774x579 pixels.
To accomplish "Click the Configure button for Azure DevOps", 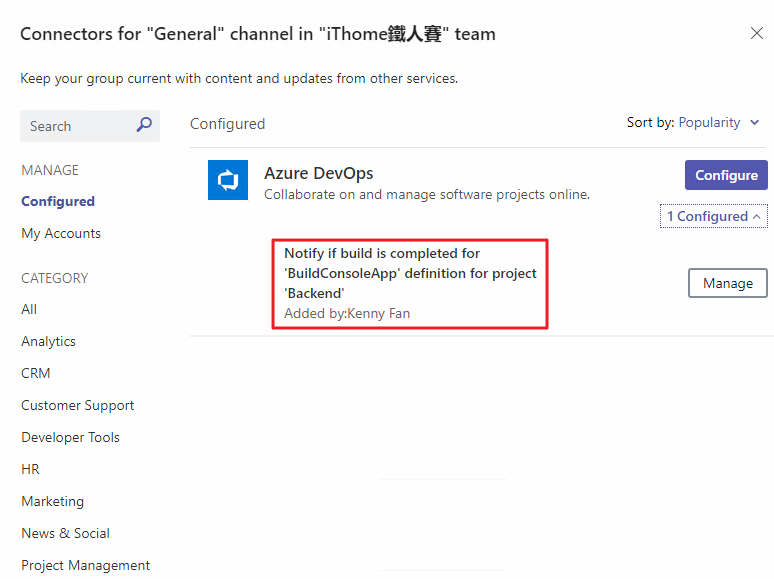I will (726, 175).
